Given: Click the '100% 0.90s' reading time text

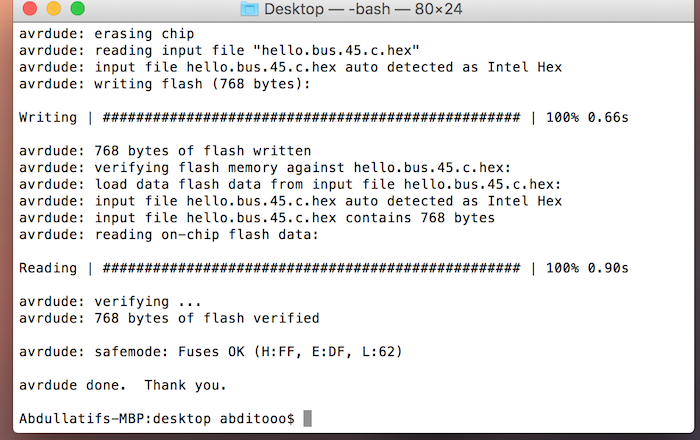Looking at the screenshot, I should tap(587, 268).
